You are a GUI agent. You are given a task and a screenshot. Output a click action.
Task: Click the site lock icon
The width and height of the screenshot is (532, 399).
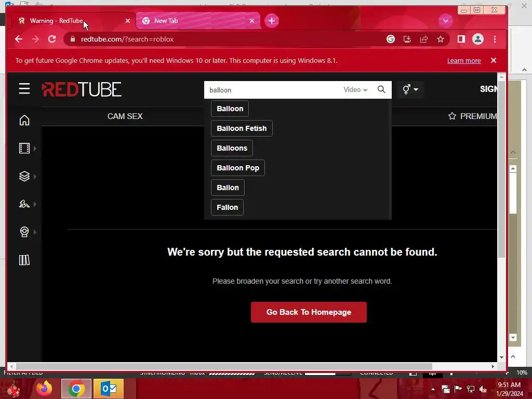coord(73,39)
